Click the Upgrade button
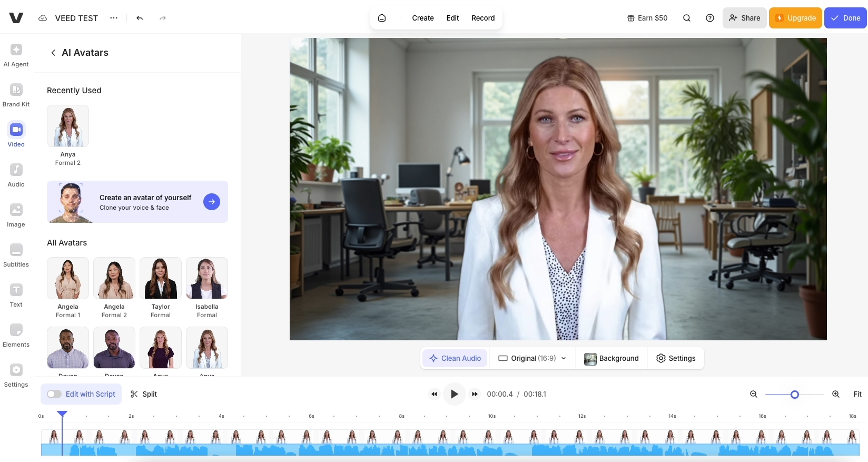 (795, 18)
